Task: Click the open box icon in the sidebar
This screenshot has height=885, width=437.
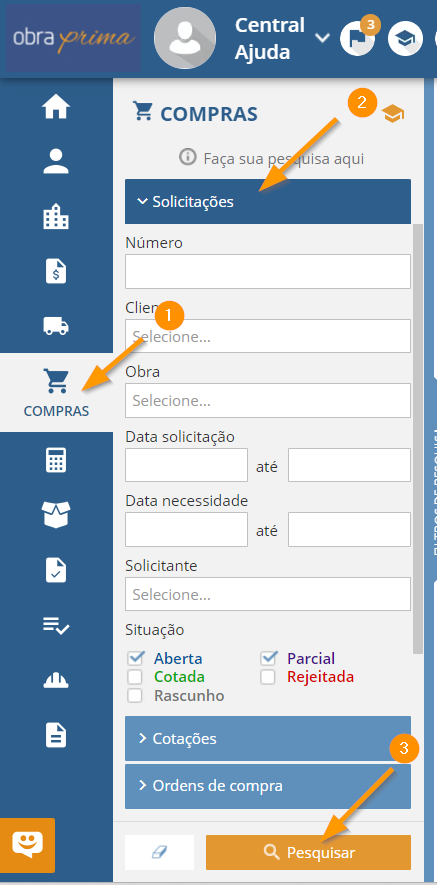Action: 56,514
